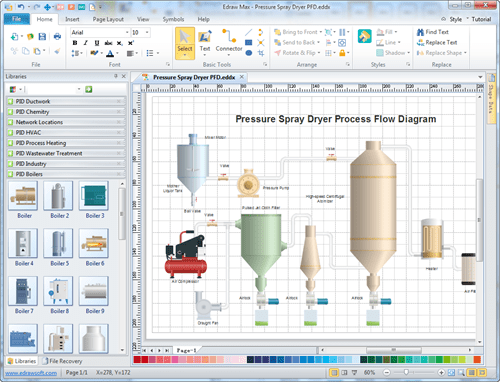Select Boiler shape thumbnail

point(23,196)
